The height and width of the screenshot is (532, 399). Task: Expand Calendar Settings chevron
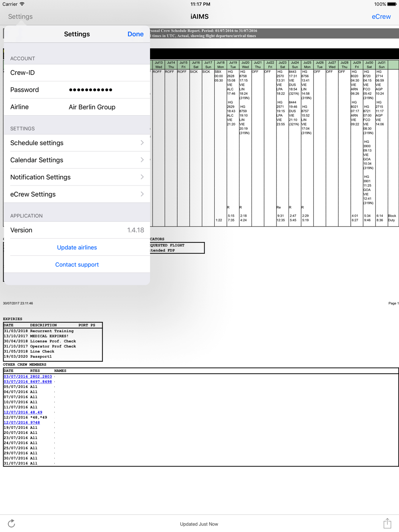pyautogui.click(x=142, y=160)
